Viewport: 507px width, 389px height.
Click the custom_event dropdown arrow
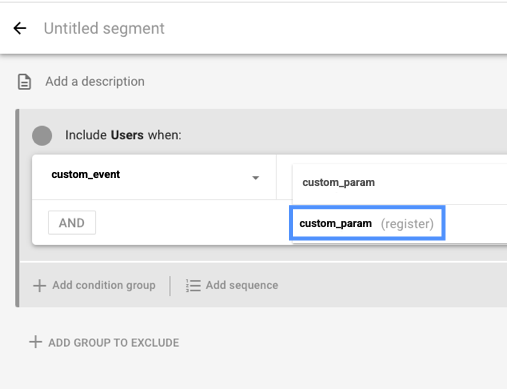(256, 178)
